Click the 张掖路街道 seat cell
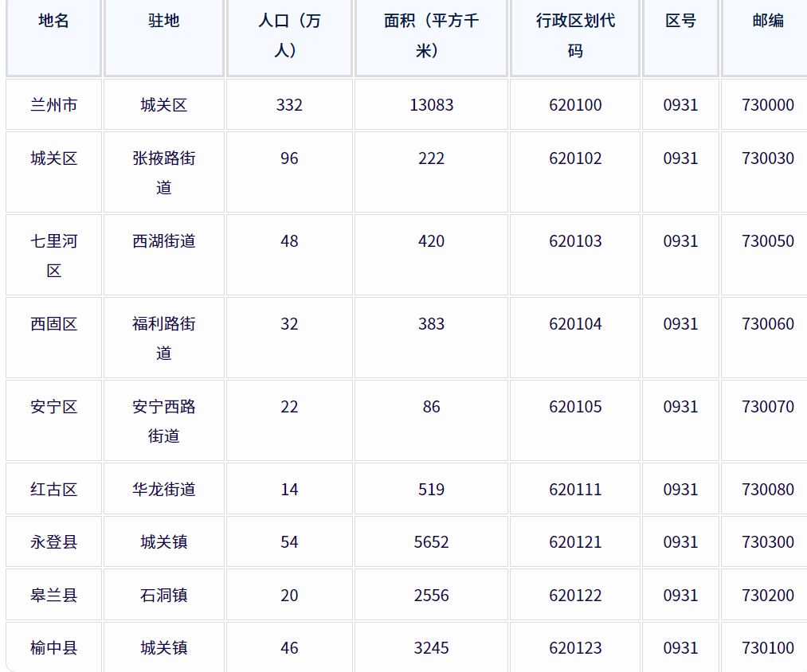 pyautogui.click(x=164, y=172)
